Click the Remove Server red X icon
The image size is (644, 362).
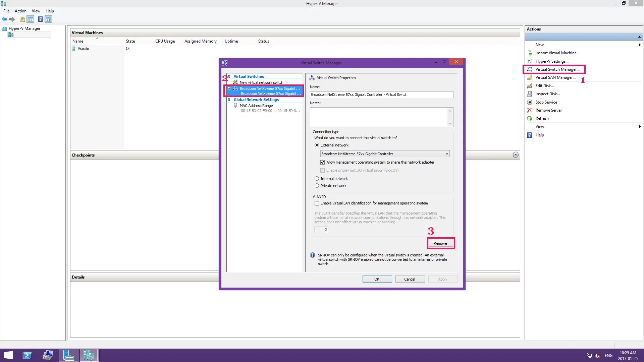coord(530,110)
